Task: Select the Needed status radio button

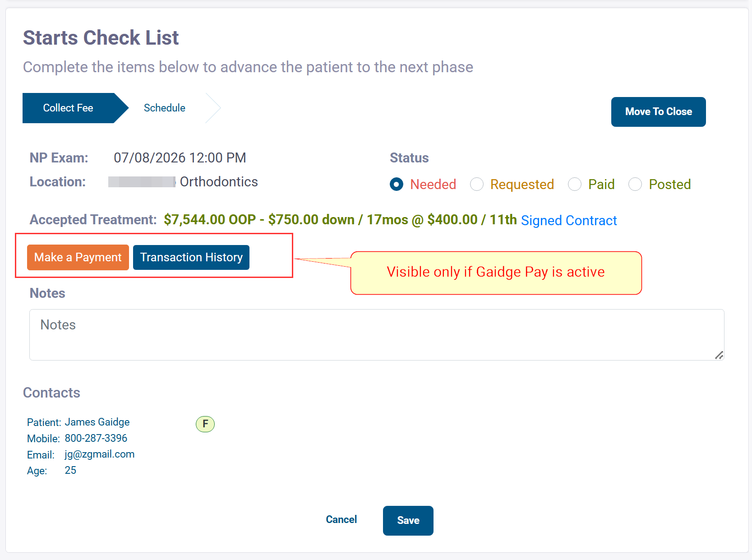Action: click(397, 184)
